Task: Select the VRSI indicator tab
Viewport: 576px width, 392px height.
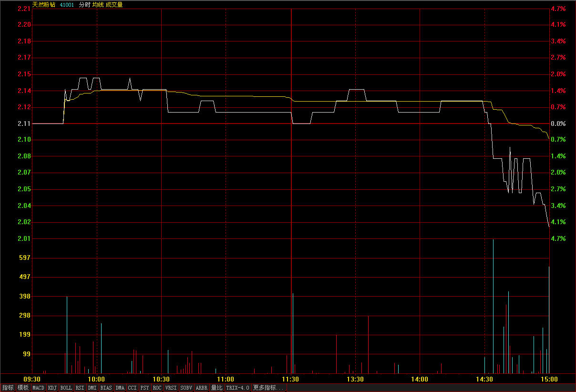Action: tap(171, 388)
